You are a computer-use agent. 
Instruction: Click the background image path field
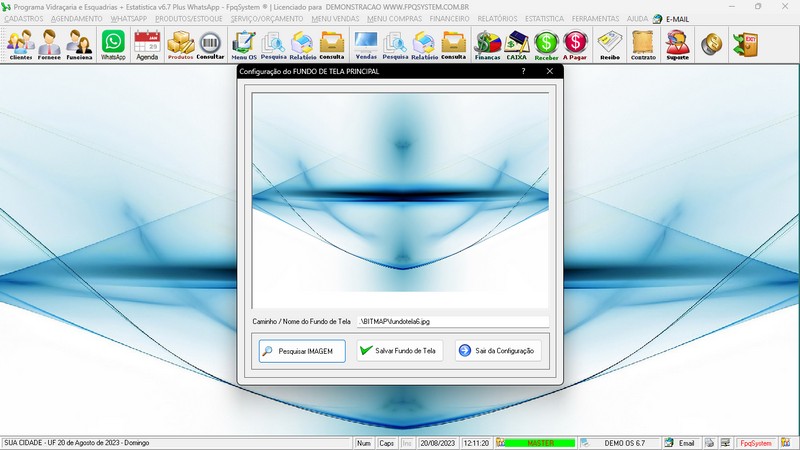tap(453, 322)
